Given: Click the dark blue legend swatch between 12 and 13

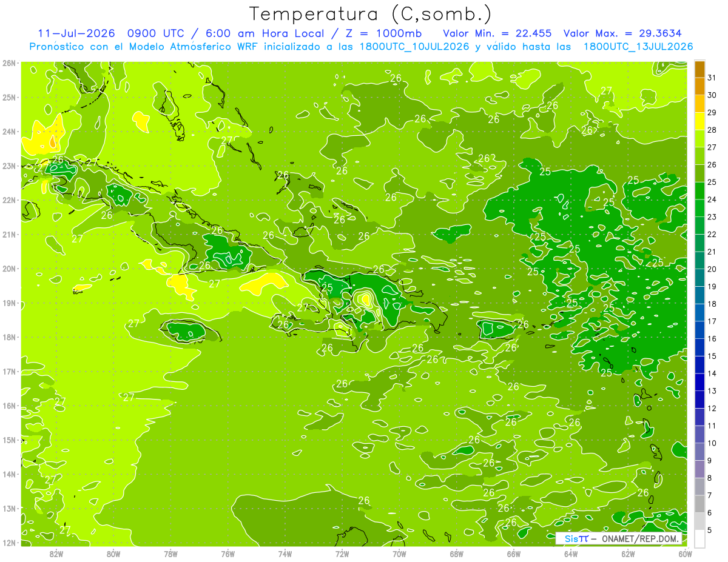Looking at the screenshot, I should [x=700, y=400].
